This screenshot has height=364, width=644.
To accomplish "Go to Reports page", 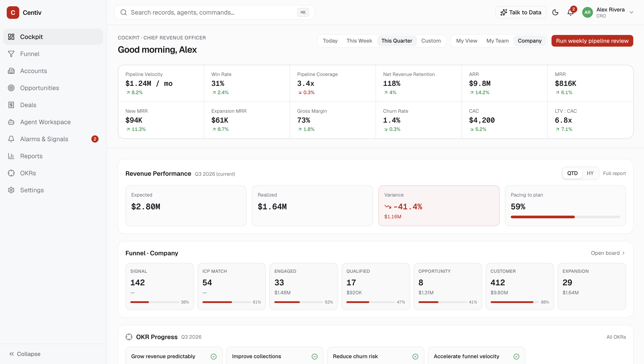I will pyautogui.click(x=53, y=156).
